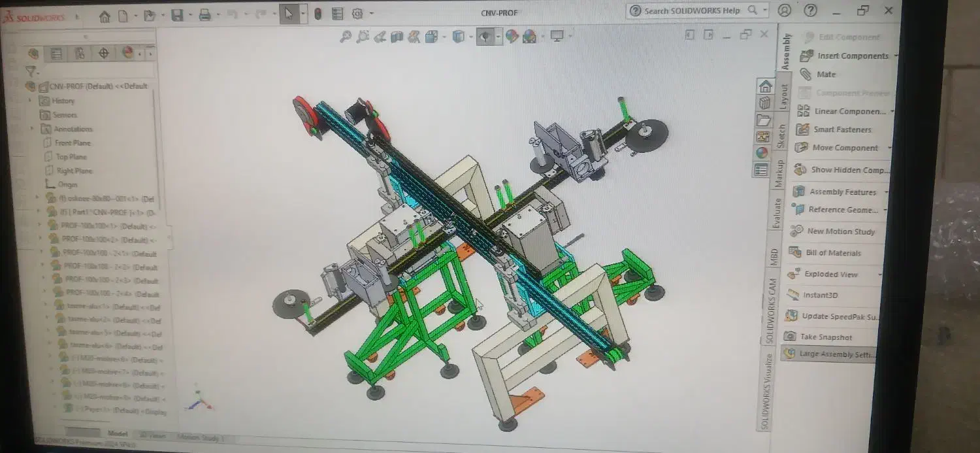Select the Assembly vertical tab
The height and width of the screenshot is (453, 980).
(x=786, y=52)
